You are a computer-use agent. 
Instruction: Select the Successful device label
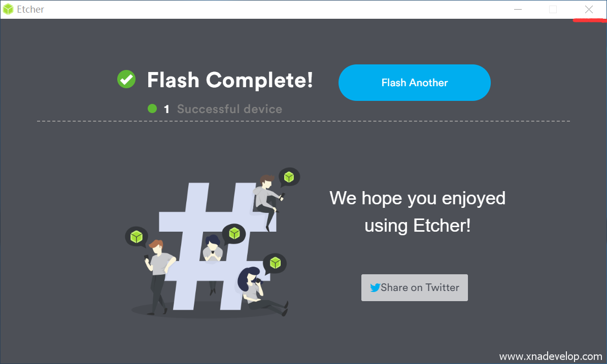point(229,109)
